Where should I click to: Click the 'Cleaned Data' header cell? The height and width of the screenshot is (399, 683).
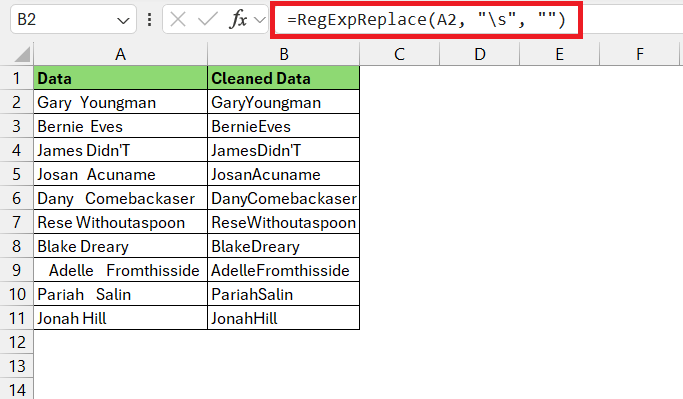pyautogui.click(x=284, y=78)
